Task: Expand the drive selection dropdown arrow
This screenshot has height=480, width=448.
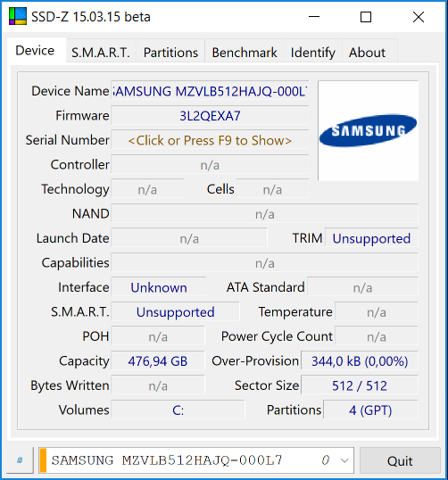Action: (344, 460)
